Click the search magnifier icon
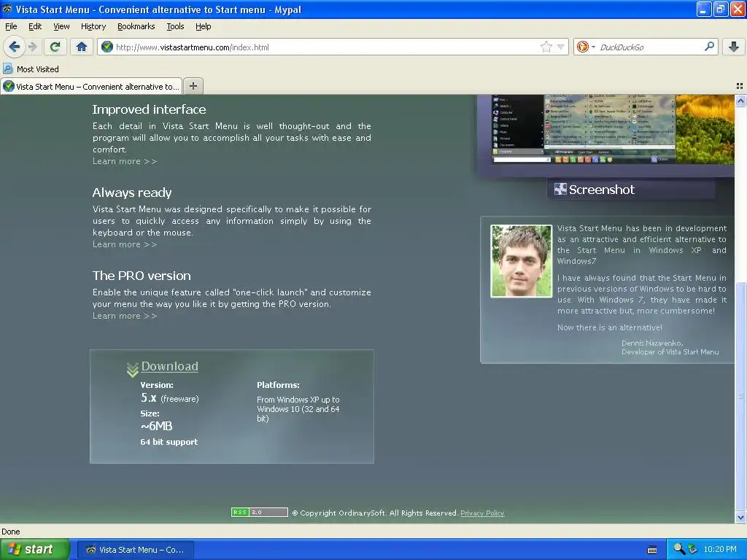The image size is (747, 560). click(709, 46)
